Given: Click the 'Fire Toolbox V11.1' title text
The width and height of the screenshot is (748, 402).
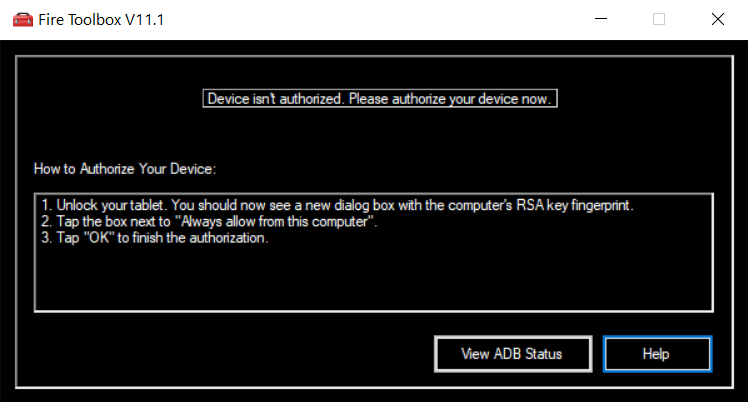Looking at the screenshot, I should pyautogui.click(x=101, y=20).
